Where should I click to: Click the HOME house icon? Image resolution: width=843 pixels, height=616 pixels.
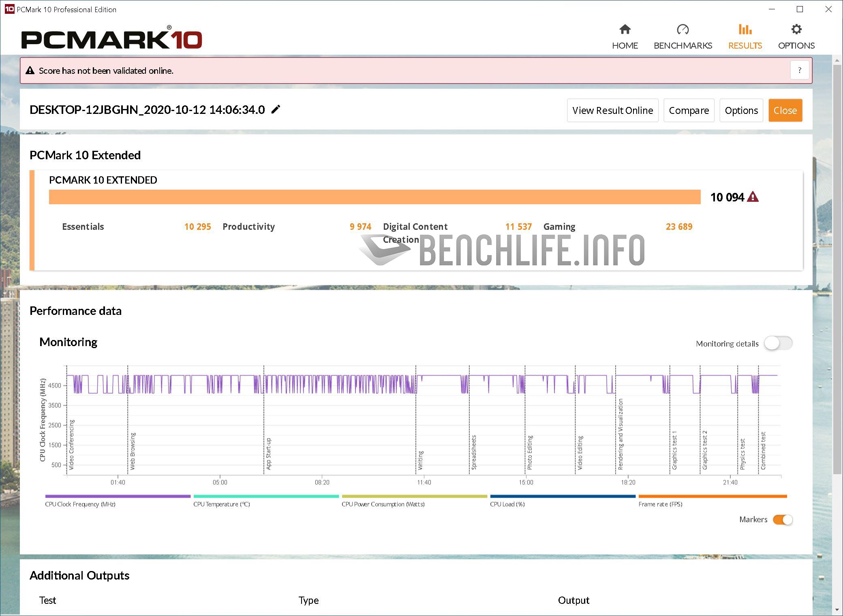point(625,30)
